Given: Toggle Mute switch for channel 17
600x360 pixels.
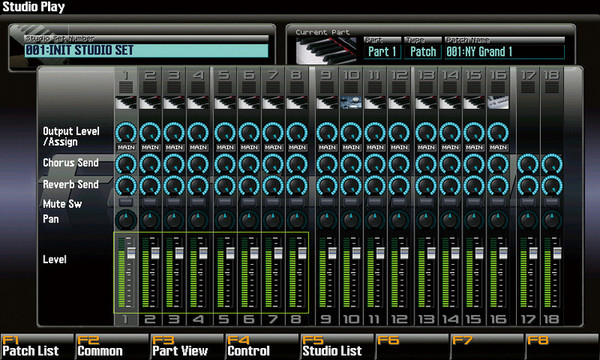Looking at the screenshot, I should pyautogui.click(x=528, y=202).
